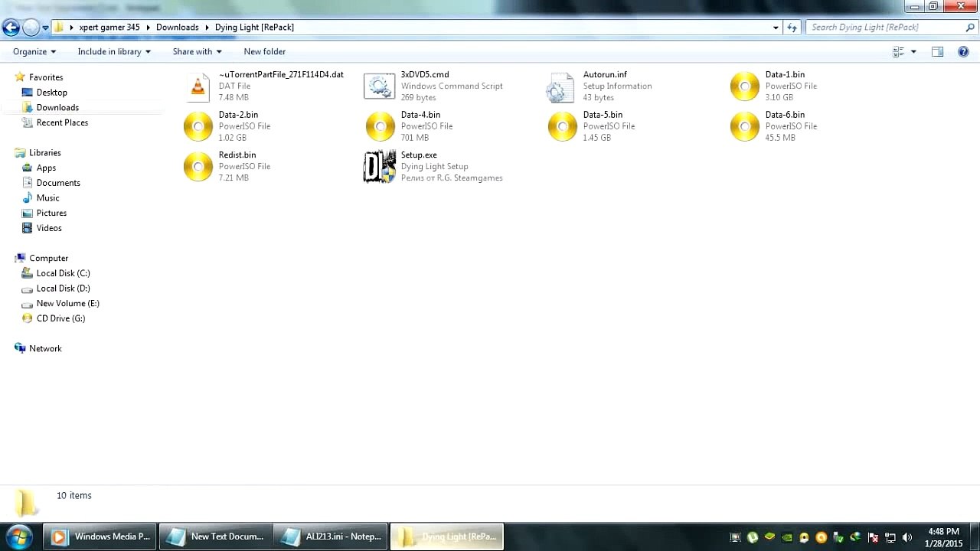Click the Forward navigation arrow
The height and width of the screenshot is (551, 980).
pos(31,28)
